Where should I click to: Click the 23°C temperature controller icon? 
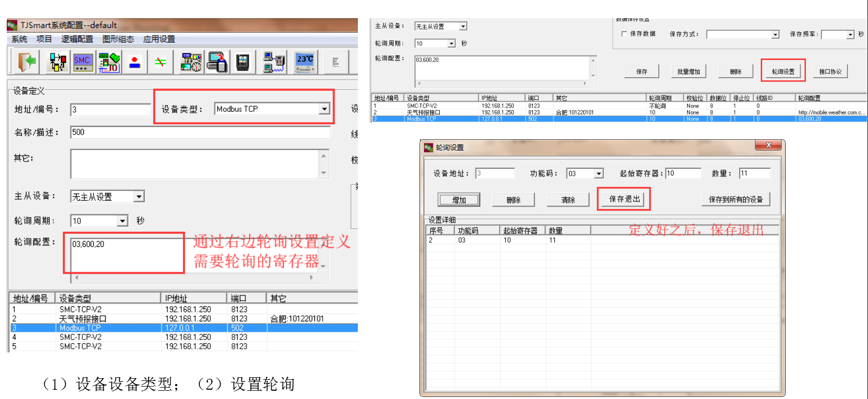click(305, 62)
